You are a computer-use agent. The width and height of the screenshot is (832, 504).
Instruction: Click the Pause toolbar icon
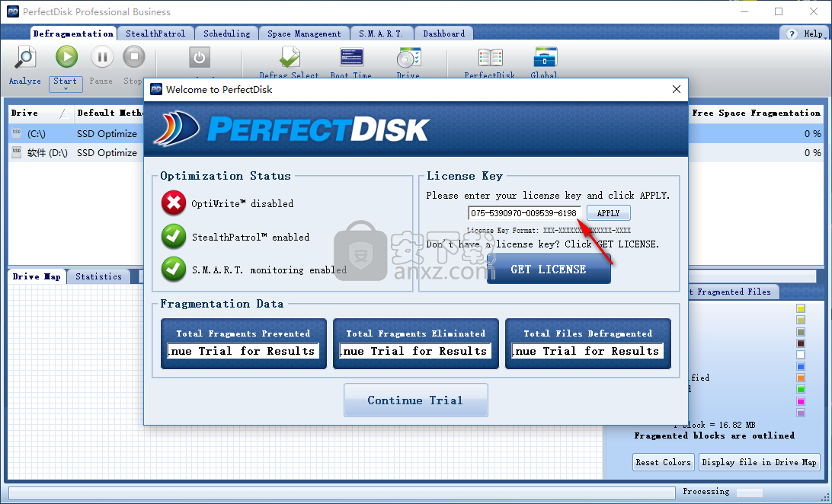101,56
